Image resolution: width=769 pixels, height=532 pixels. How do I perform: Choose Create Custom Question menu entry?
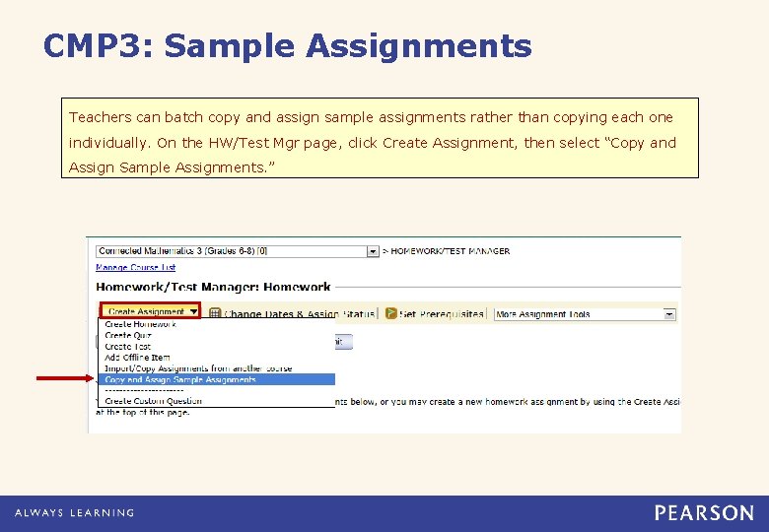153,401
